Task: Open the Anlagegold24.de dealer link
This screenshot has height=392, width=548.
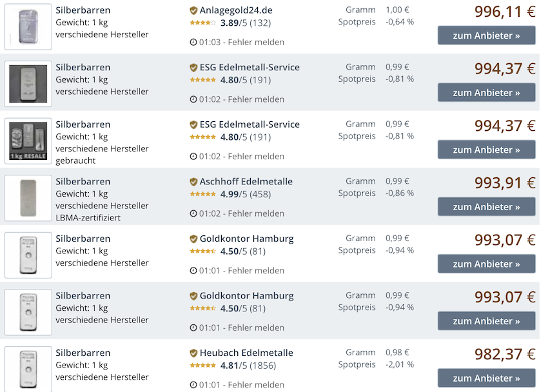Action: [236, 10]
